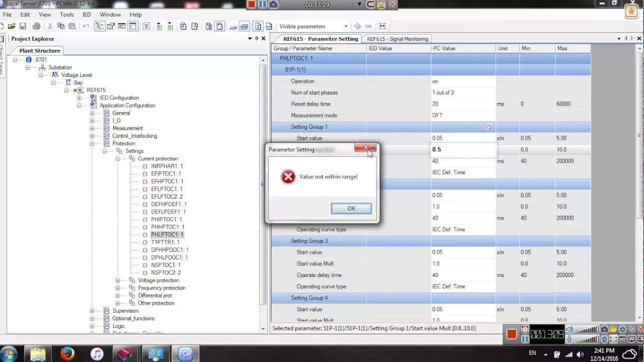The height and width of the screenshot is (362, 644).
Task: Switch to REF615 - Signal Monitoring tab
Action: (397, 39)
